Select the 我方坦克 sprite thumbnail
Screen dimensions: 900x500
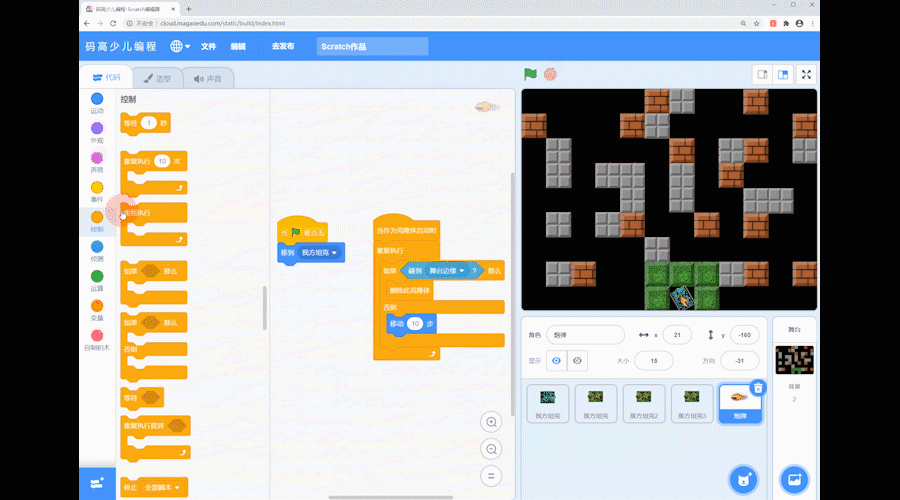548,404
